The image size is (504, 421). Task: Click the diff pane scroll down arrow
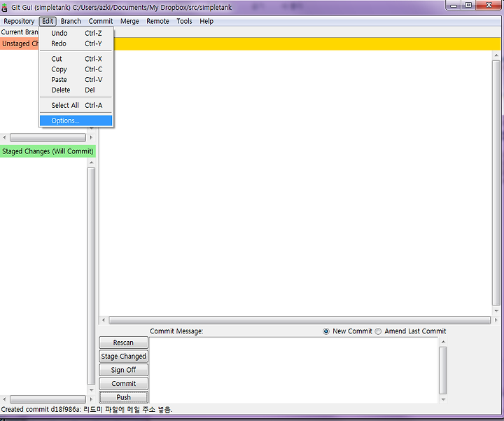click(496, 311)
